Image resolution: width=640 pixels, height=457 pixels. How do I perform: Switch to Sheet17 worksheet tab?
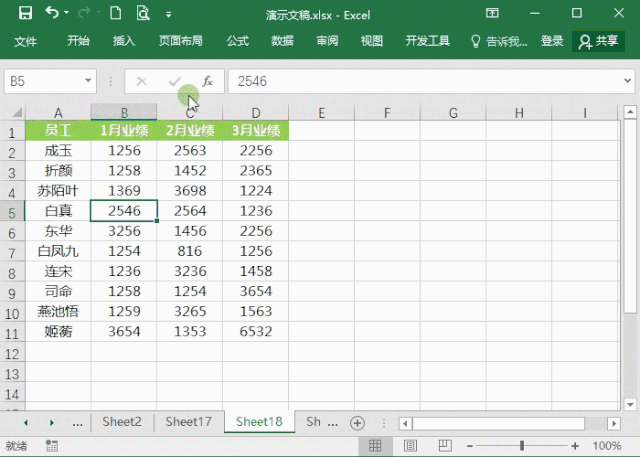pyautogui.click(x=189, y=422)
